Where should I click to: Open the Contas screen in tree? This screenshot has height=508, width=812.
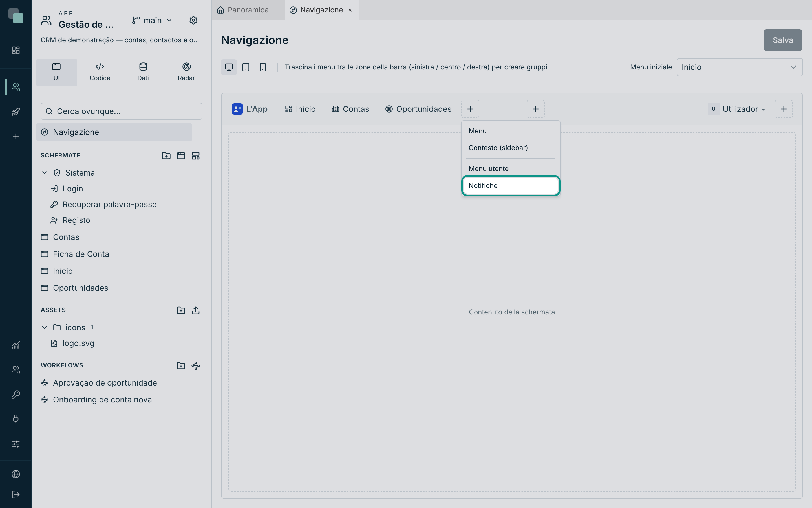pyautogui.click(x=60, y=237)
